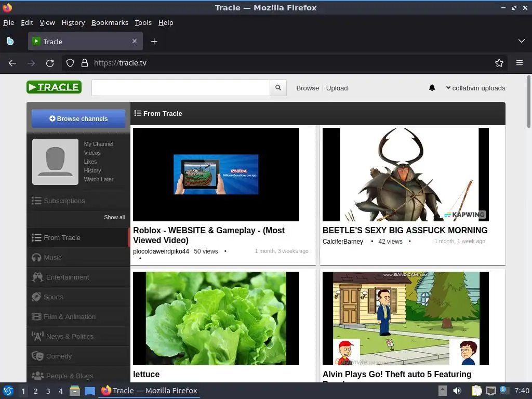Open the Firefox hamburger menu
The width and height of the screenshot is (532, 399).
pyautogui.click(x=519, y=63)
